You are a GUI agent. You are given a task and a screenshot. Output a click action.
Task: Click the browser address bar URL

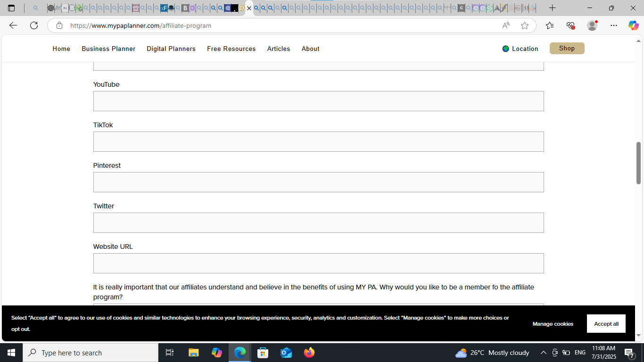click(x=140, y=25)
